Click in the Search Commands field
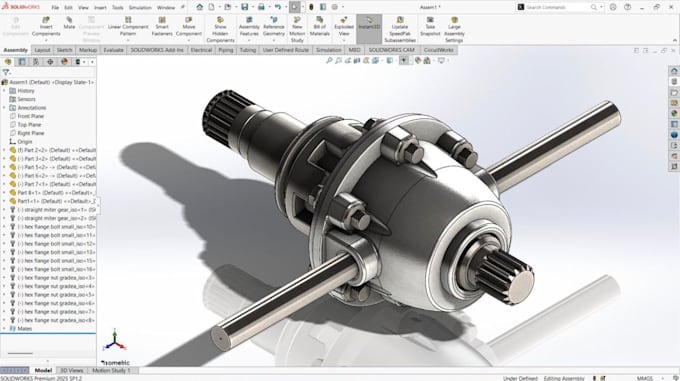The image size is (680, 381). click(x=558, y=7)
